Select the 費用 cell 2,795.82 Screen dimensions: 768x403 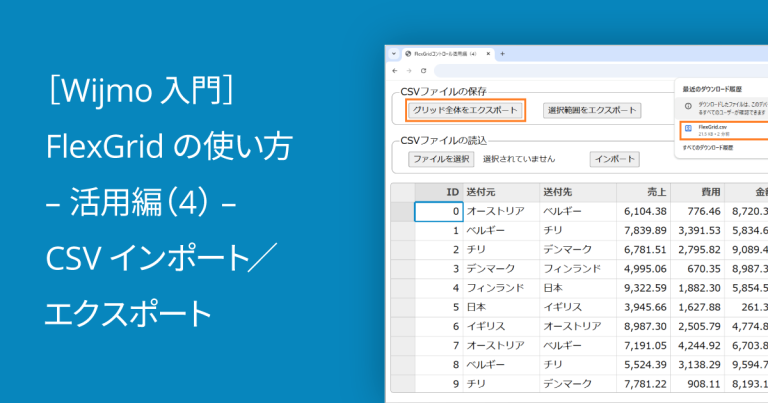697,250
